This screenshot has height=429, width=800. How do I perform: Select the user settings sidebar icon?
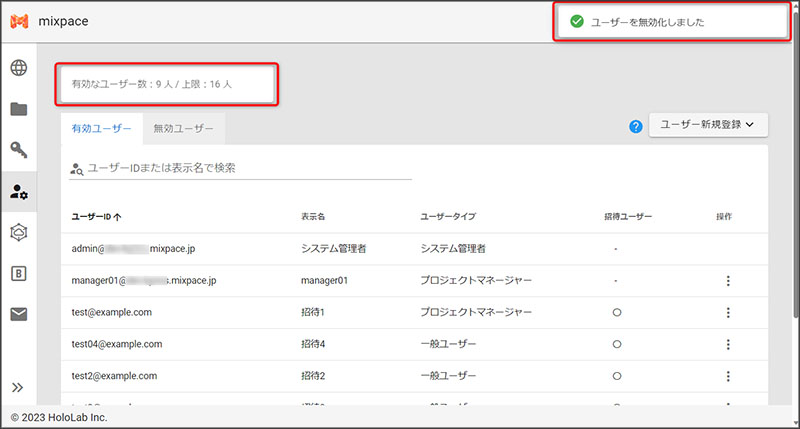[19, 191]
